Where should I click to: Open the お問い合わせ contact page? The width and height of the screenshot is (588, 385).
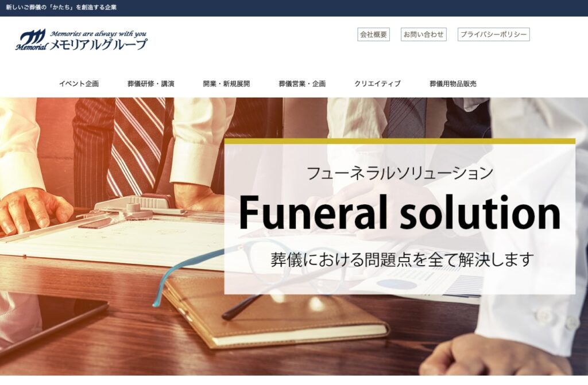[x=423, y=34]
